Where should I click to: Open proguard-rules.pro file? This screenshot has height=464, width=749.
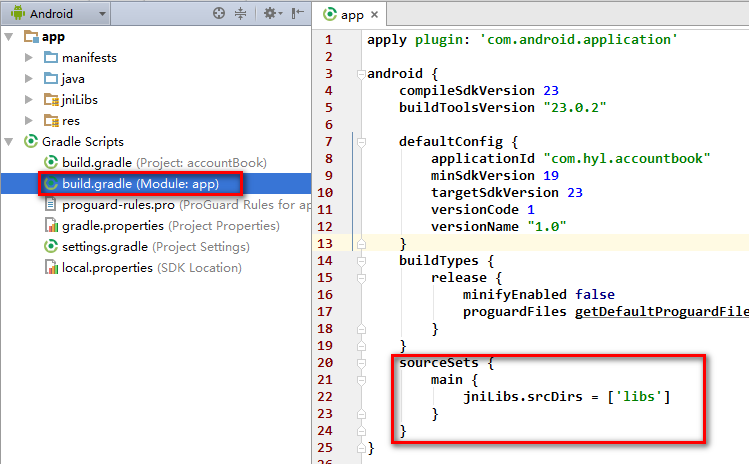pos(156,205)
